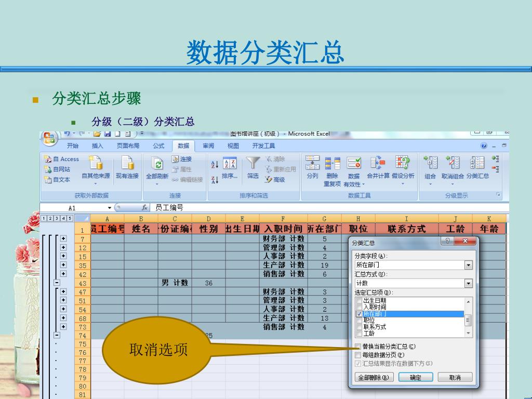
Task: Open the Name Box dropdown arrow
Action: coord(110,208)
